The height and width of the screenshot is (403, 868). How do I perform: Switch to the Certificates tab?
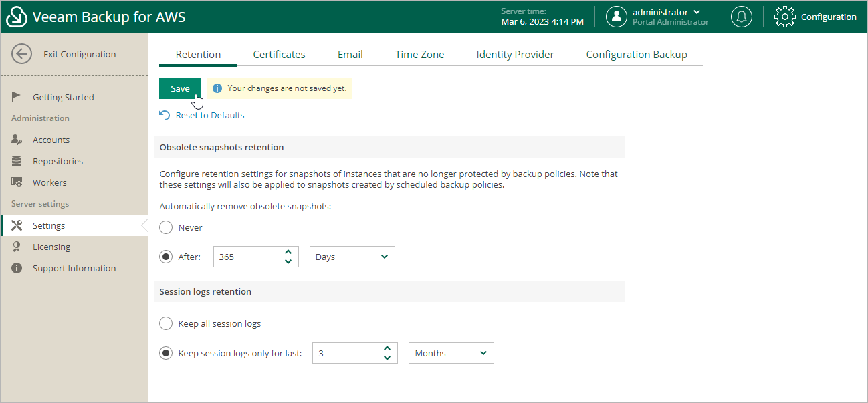279,54
